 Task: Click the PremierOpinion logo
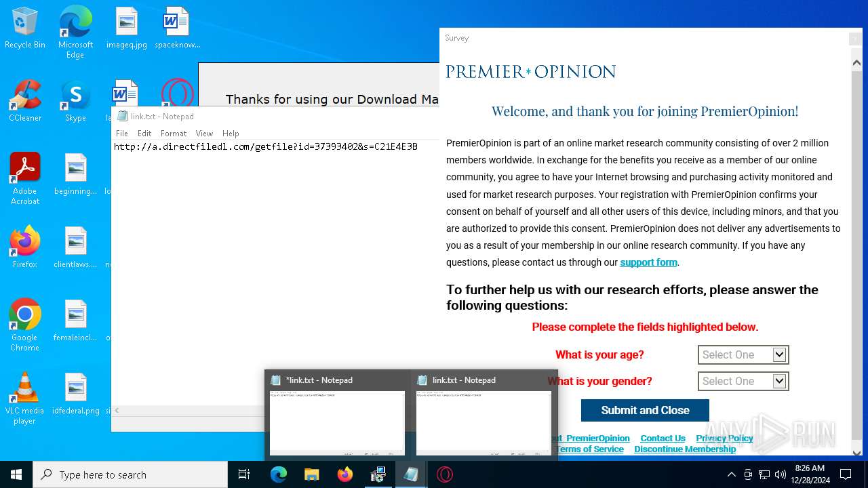[x=530, y=72]
